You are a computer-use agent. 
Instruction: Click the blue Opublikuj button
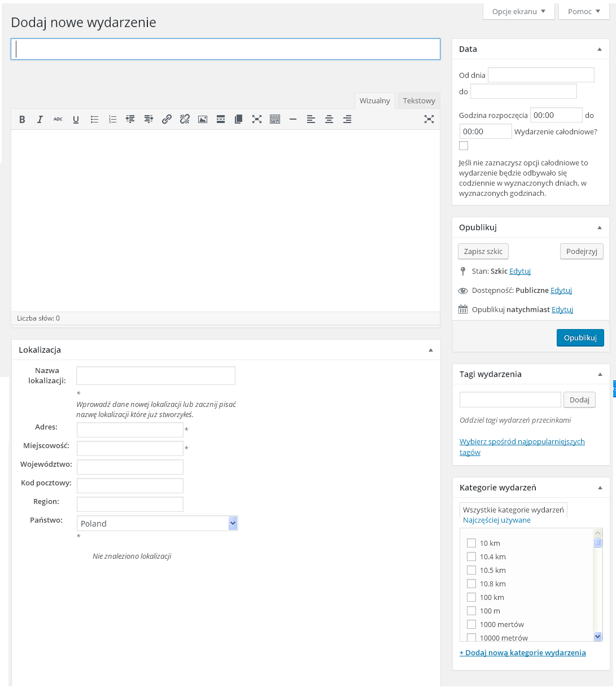[580, 338]
